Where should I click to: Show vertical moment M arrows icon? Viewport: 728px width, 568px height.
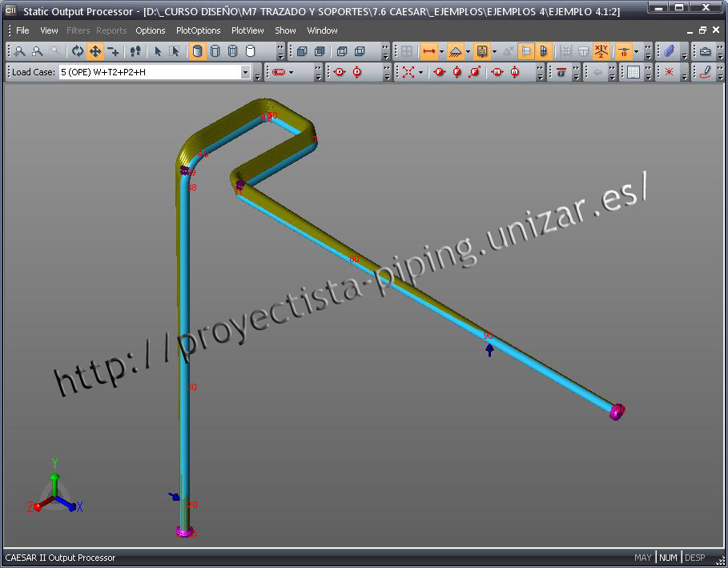(515, 72)
